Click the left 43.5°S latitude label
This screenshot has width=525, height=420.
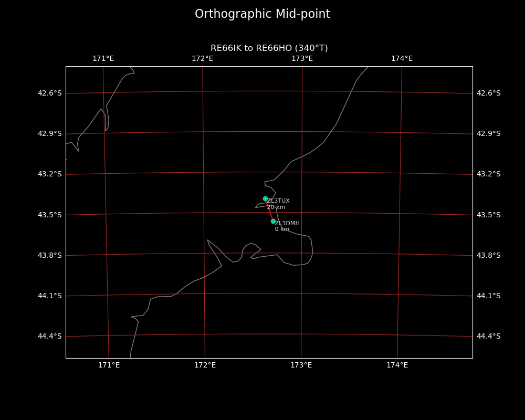(x=49, y=215)
